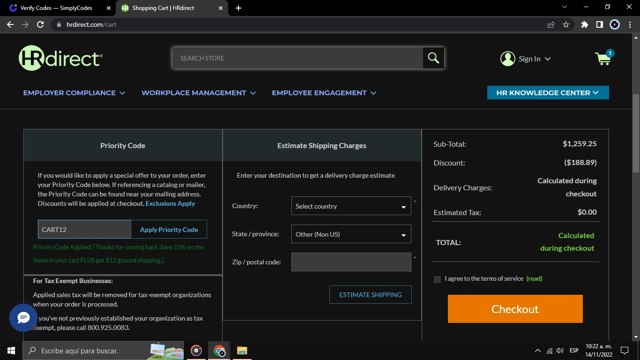640x360 pixels.
Task: Click the volume icon in system tray
Action: [x=560, y=351]
